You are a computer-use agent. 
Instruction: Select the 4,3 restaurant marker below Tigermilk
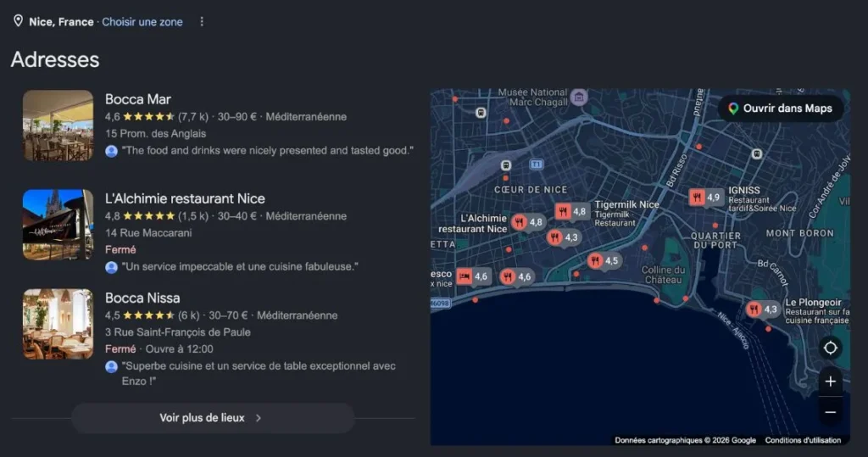pyautogui.click(x=563, y=237)
